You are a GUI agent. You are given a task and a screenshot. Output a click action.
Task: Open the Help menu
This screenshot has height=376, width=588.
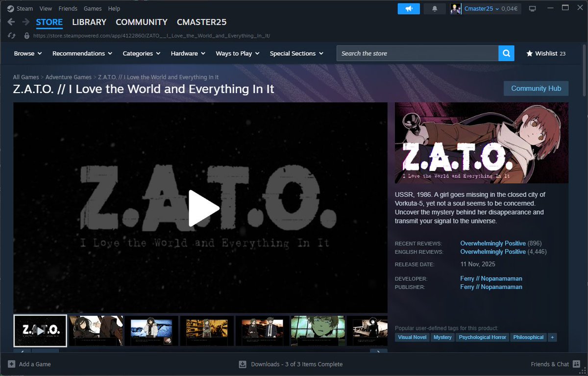pos(114,9)
